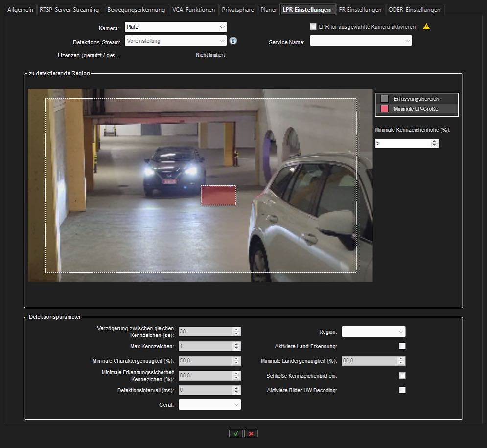Image resolution: width=487 pixels, height=448 pixels.
Task: Toggle Aktiviere Land-Erkennung checkbox
Action: coord(402,346)
